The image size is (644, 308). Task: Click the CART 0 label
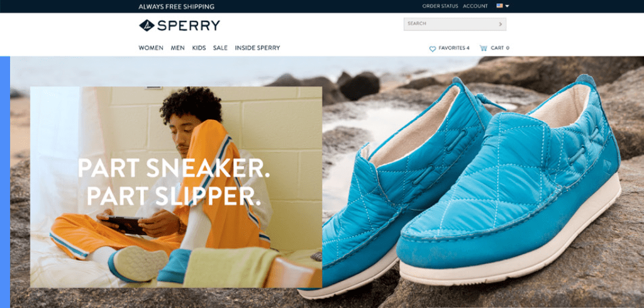tap(500, 48)
